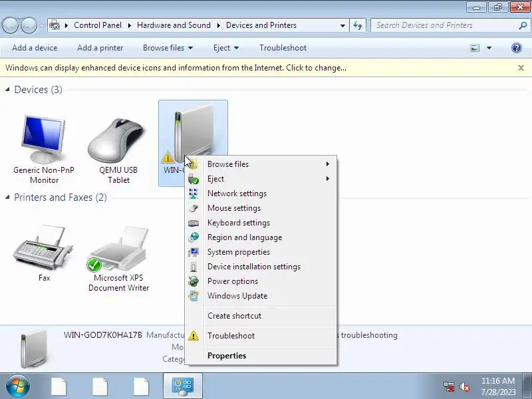Click the System properties monitor icon

pos(194,252)
